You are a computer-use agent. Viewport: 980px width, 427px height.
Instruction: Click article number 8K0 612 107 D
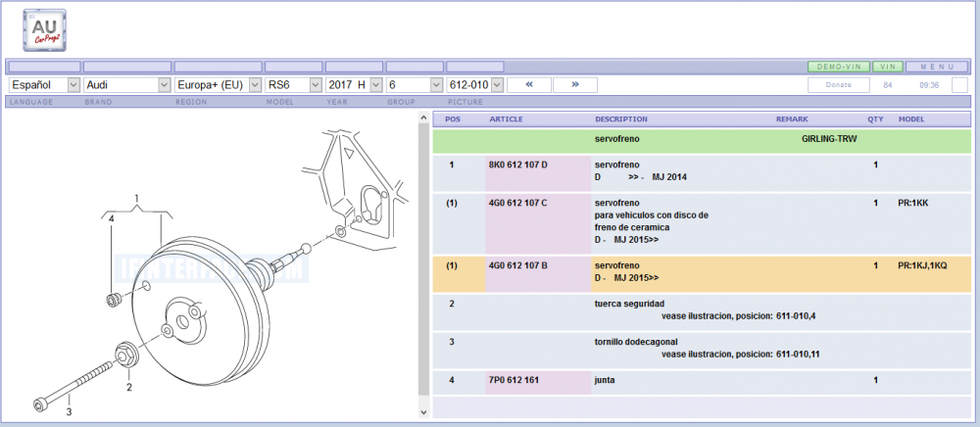pyautogui.click(x=518, y=165)
